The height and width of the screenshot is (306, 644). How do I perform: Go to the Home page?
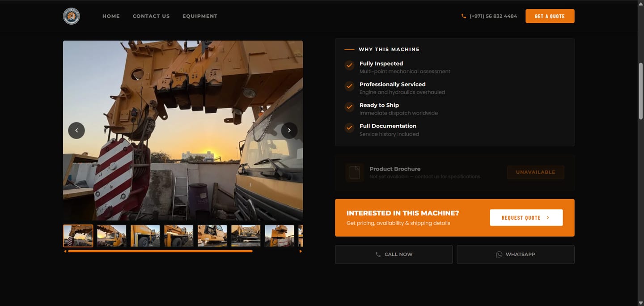click(111, 16)
